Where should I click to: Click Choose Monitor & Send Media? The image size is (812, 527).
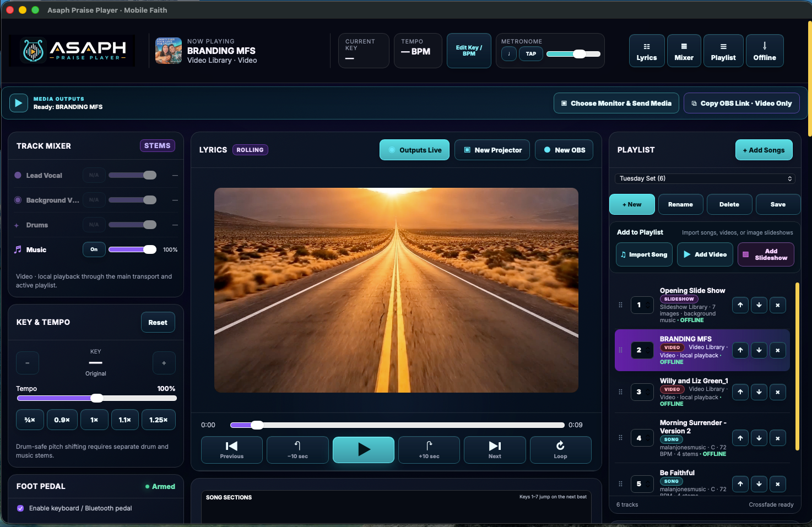click(616, 103)
